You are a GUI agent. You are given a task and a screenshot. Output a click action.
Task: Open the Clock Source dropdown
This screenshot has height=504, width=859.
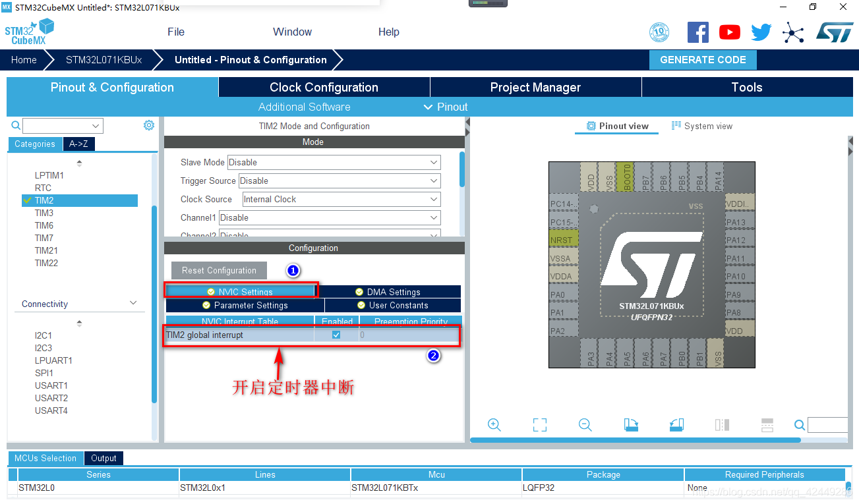[x=341, y=199]
